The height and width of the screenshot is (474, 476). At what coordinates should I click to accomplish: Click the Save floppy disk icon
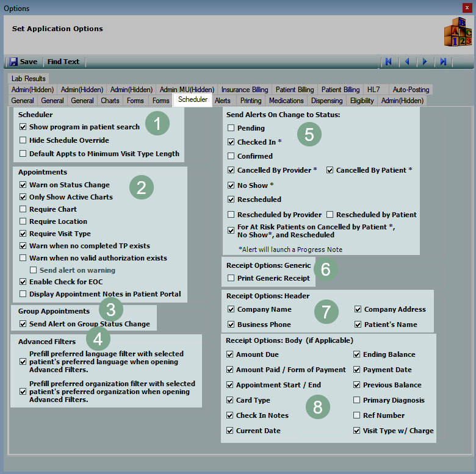13,62
